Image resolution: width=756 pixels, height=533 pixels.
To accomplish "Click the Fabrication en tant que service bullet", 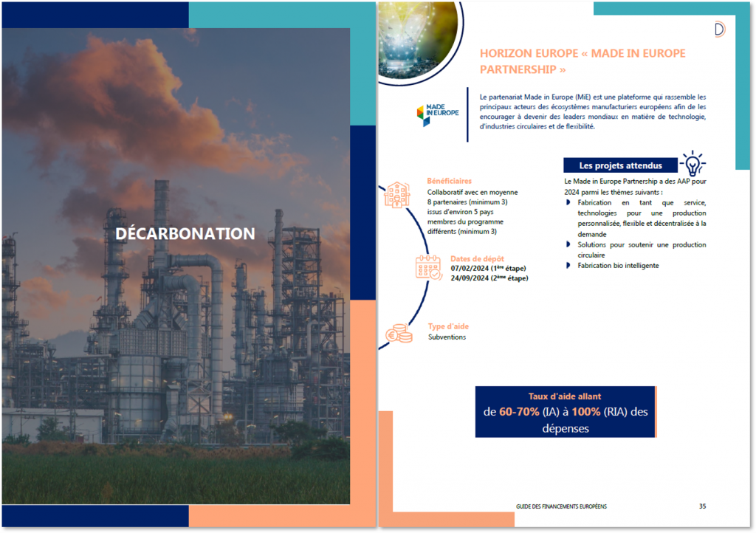I will click(642, 219).
